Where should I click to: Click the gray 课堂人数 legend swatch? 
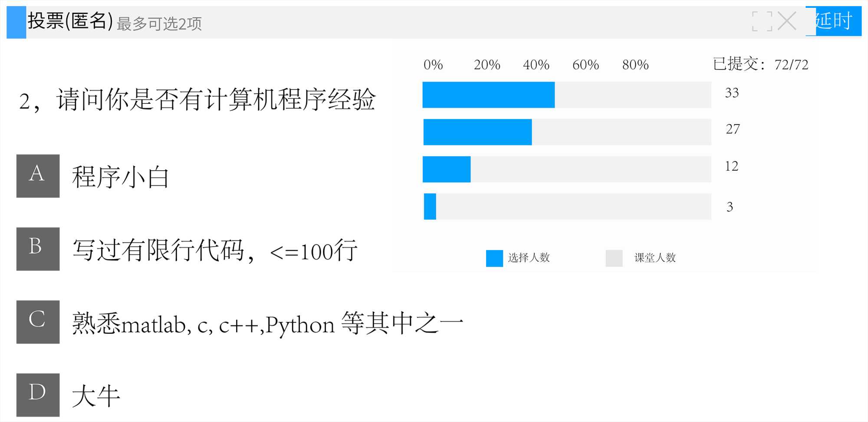click(614, 258)
